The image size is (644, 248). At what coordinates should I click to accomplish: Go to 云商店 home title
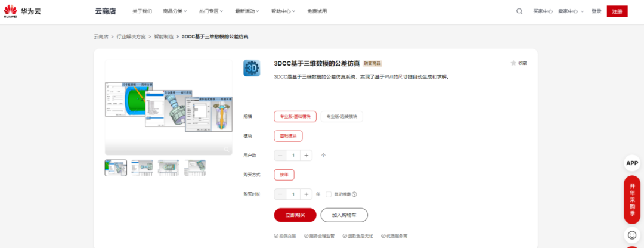(106, 11)
